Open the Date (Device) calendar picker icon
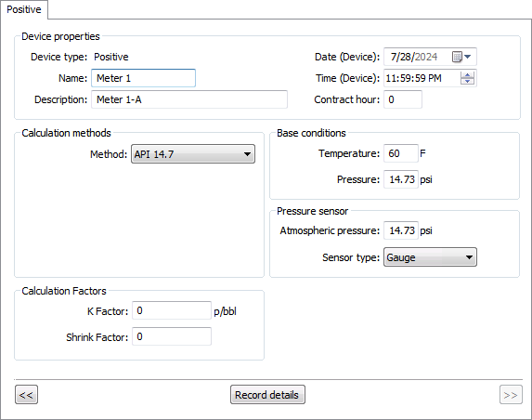Image resolution: width=532 pixels, height=420 pixels. pyautogui.click(x=461, y=57)
